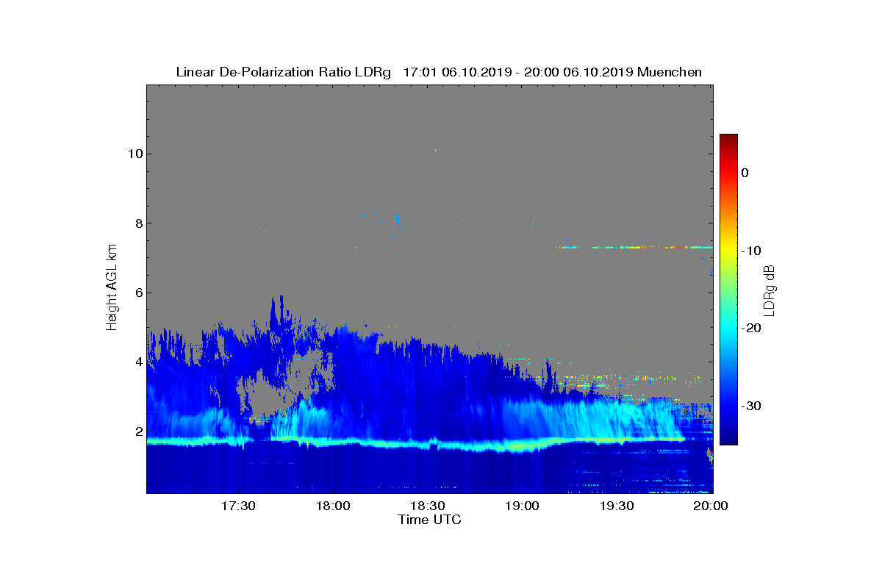This screenshot has height=588, width=882.
Task: Click the '18:30' time tick label
Action: tap(427, 506)
